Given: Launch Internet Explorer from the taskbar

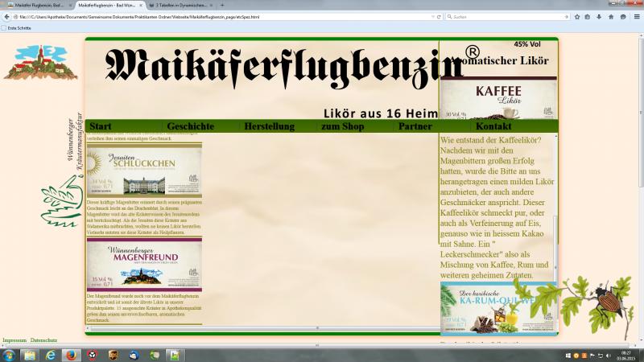Looking at the screenshot, I should [x=50, y=355].
